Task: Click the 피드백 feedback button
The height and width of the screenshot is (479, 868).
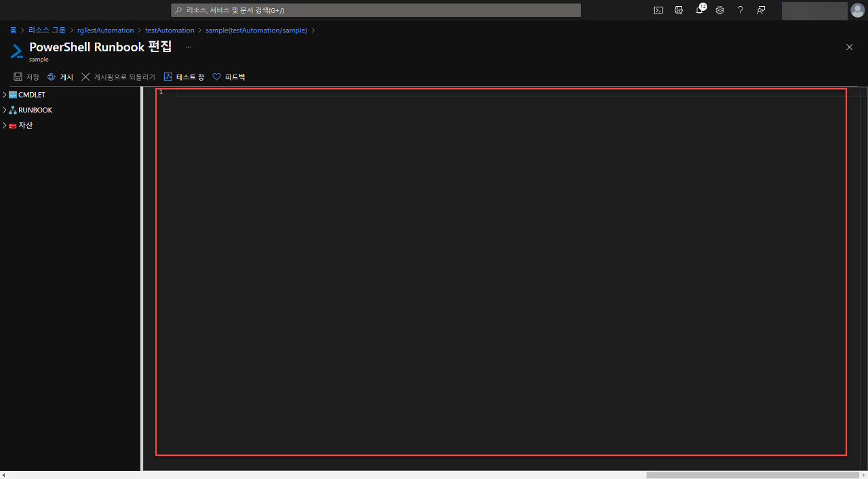Action: click(x=229, y=77)
